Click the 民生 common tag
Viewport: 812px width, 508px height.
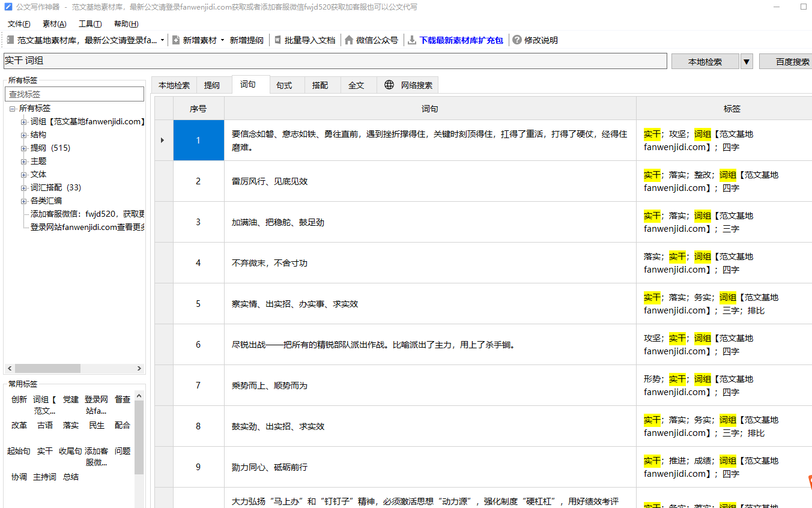coord(97,425)
